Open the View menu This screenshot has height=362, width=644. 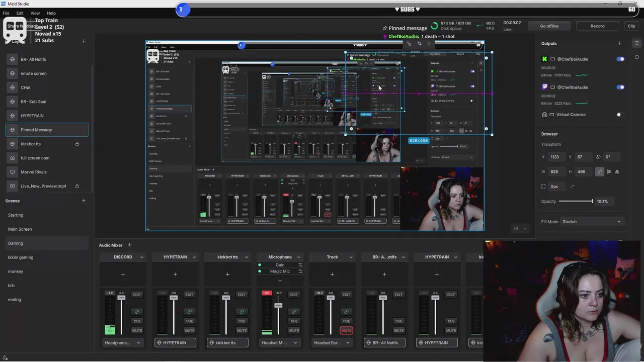coord(35,13)
